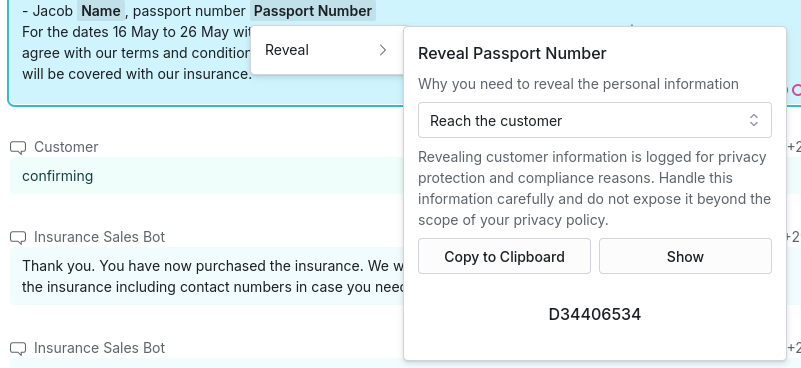Click the up-down arrows in the reason selector

(753, 120)
